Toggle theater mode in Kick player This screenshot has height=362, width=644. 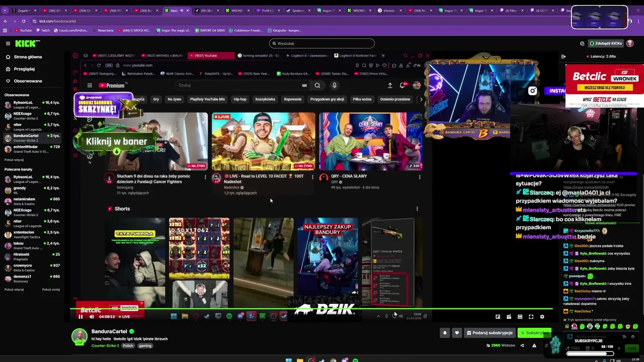(520, 317)
